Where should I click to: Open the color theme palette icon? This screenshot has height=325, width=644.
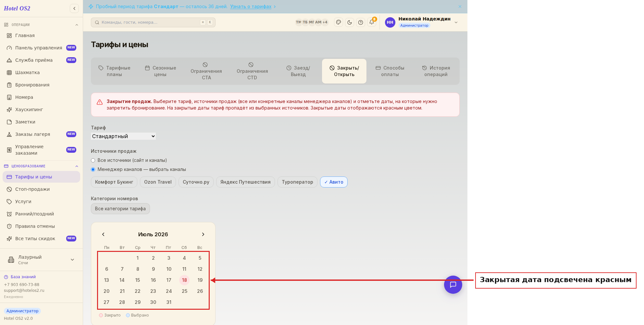pyautogui.click(x=339, y=22)
